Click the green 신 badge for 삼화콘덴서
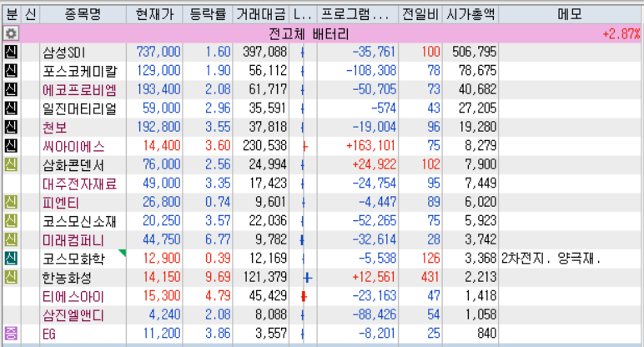Screen dimensions: 644x347 pos(11,164)
